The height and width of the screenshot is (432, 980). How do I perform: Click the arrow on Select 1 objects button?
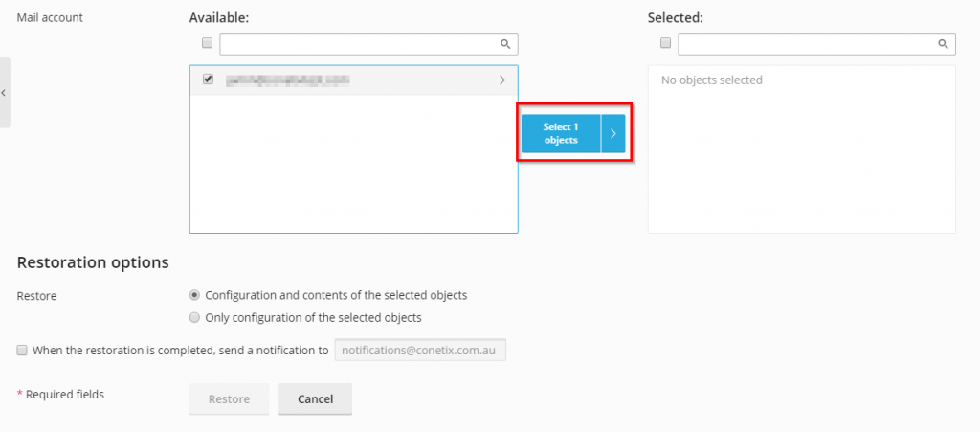click(613, 134)
